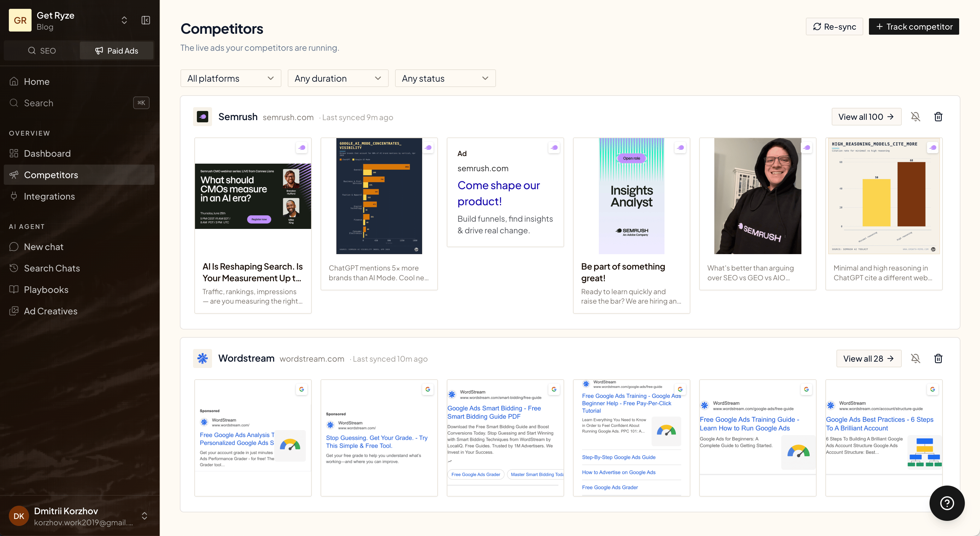Image resolution: width=980 pixels, height=536 pixels.
Task: Select Competitors in the sidebar
Action: [x=79, y=175]
